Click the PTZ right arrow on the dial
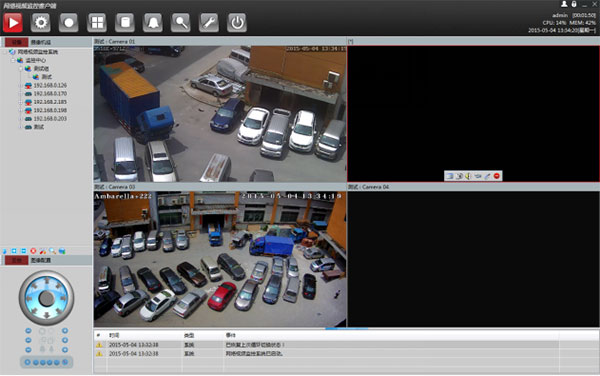This screenshot has width=600, height=376. pyautogui.click(x=64, y=298)
